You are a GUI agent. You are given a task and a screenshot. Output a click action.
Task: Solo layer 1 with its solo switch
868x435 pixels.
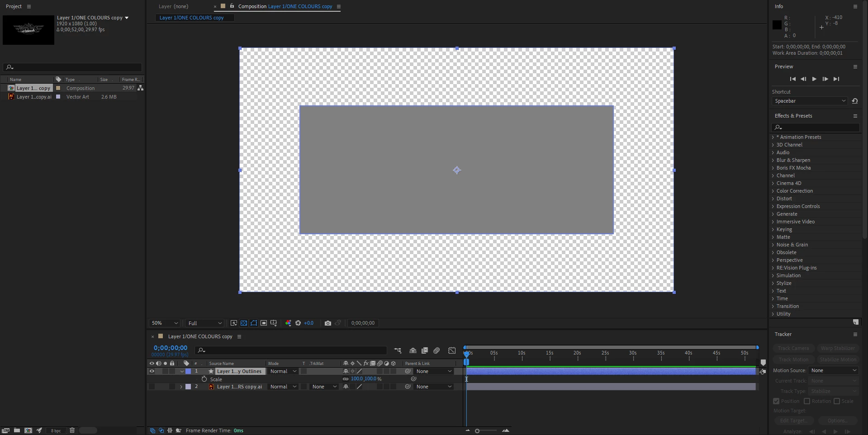(x=165, y=371)
